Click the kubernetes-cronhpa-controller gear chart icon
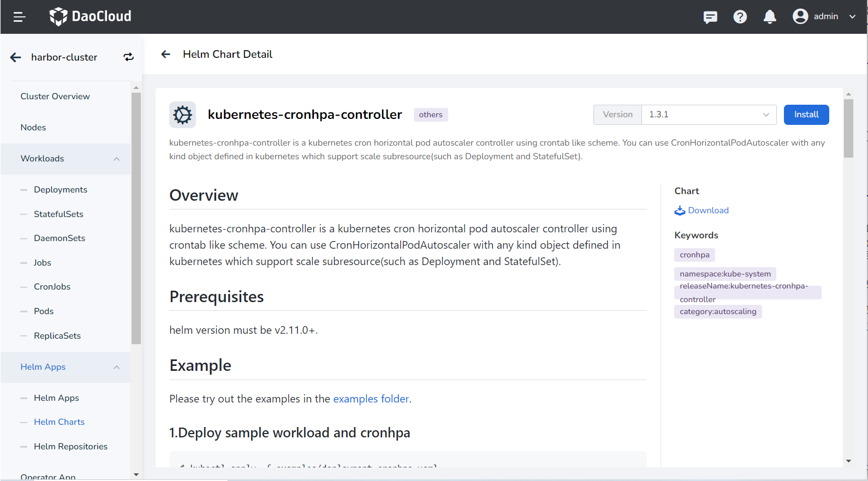 coord(182,115)
